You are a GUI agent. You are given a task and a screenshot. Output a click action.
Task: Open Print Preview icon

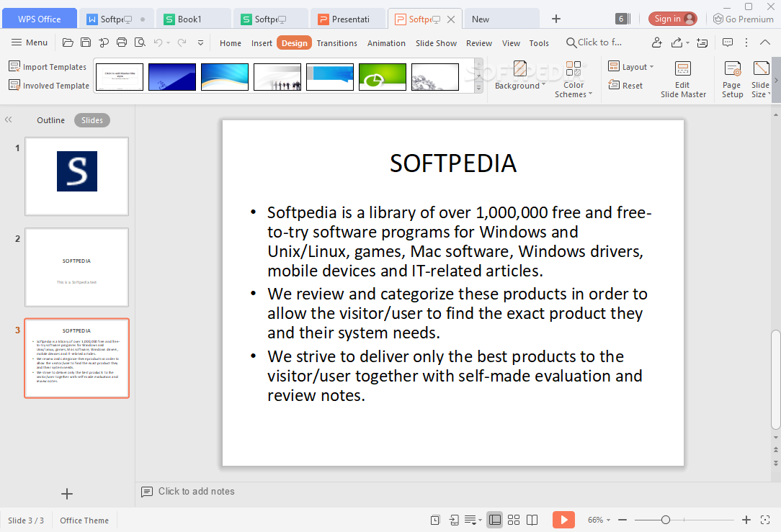pyautogui.click(x=140, y=42)
